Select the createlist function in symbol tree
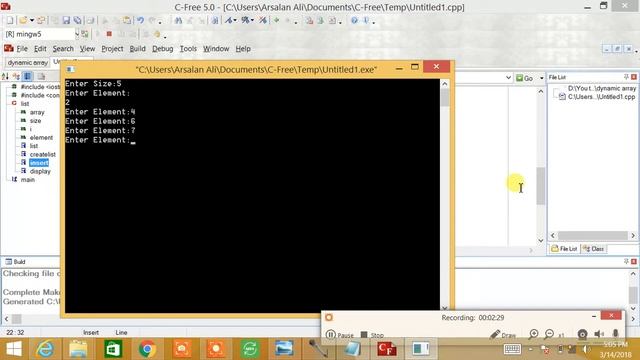 pyautogui.click(x=42, y=154)
